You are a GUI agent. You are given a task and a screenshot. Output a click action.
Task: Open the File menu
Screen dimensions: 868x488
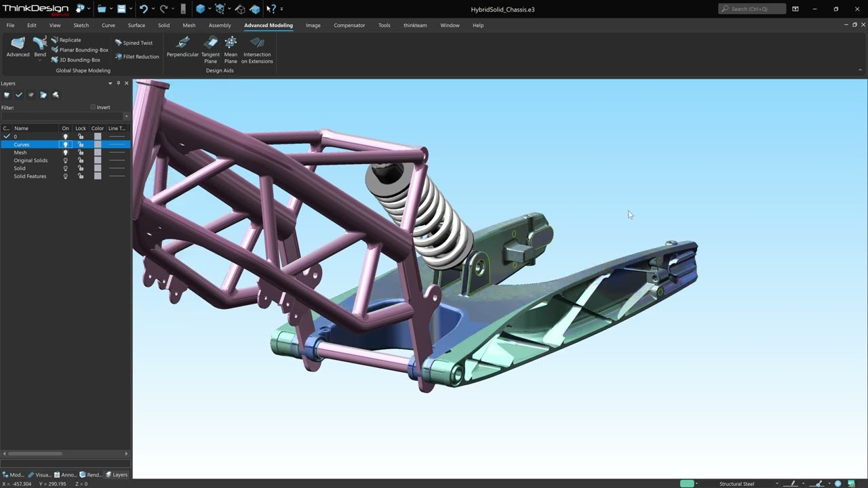pos(10,25)
